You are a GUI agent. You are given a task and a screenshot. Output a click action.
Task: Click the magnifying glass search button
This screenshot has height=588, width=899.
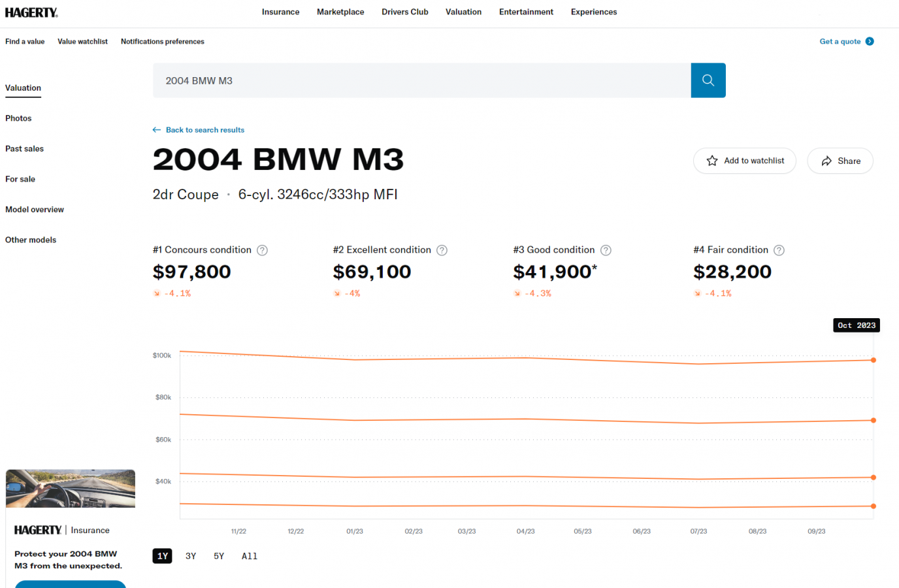[708, 80]
